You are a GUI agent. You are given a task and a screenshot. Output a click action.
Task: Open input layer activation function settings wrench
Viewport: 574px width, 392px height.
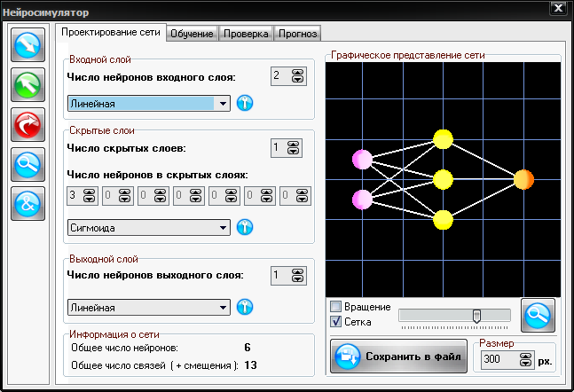(x=245, y=104)
